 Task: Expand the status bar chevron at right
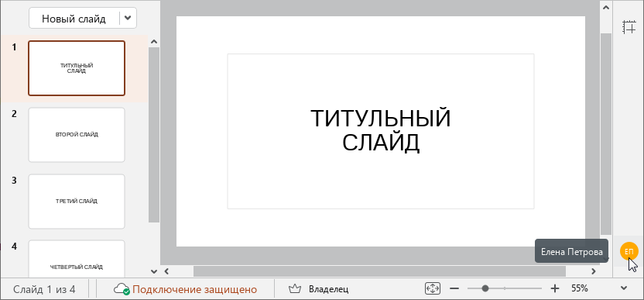coord(624,289)
